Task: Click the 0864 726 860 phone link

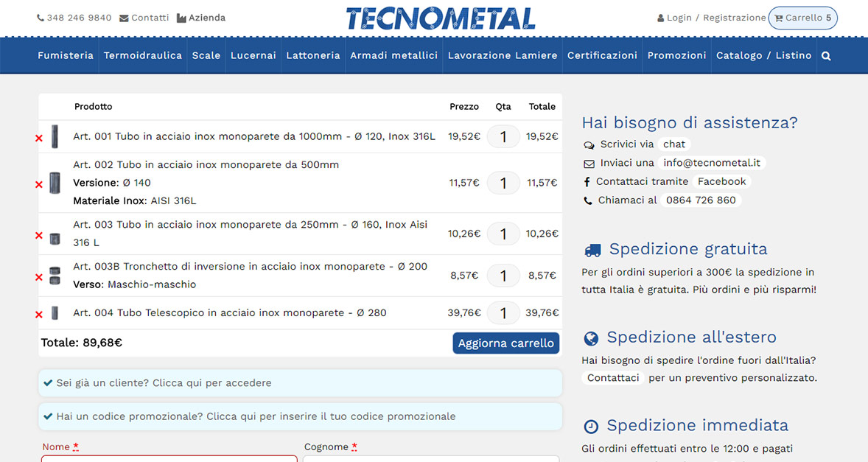Action: [701, 200]
